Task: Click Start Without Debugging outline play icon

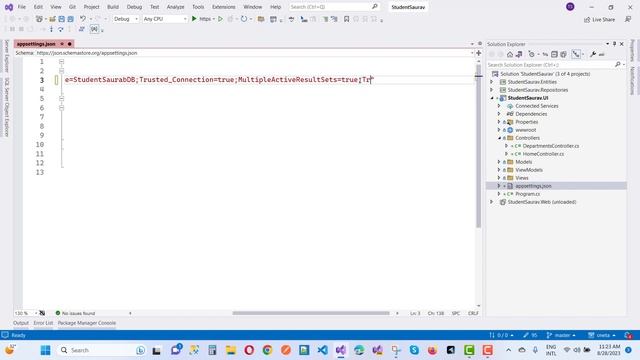Action: (220, 19)
